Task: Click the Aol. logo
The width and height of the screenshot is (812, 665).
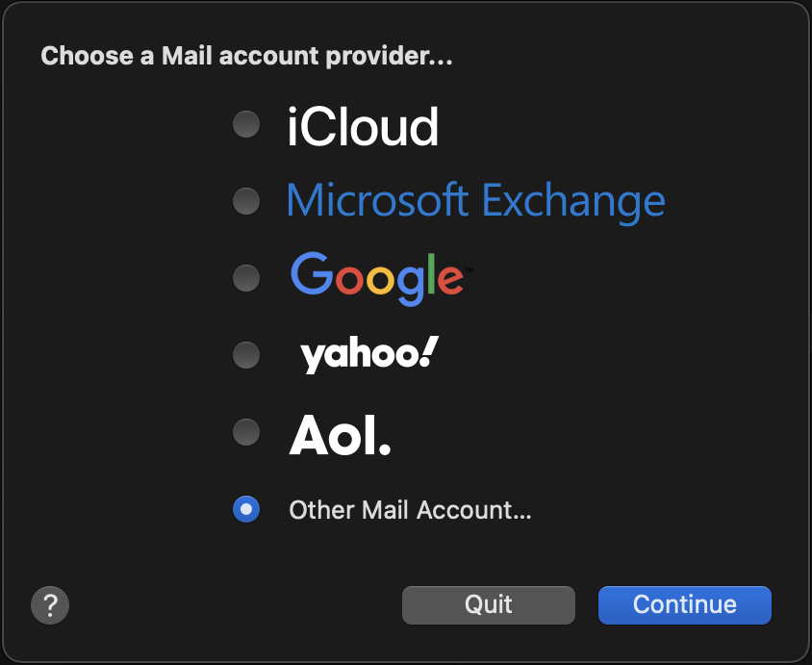Action: (x=341, y=436)
